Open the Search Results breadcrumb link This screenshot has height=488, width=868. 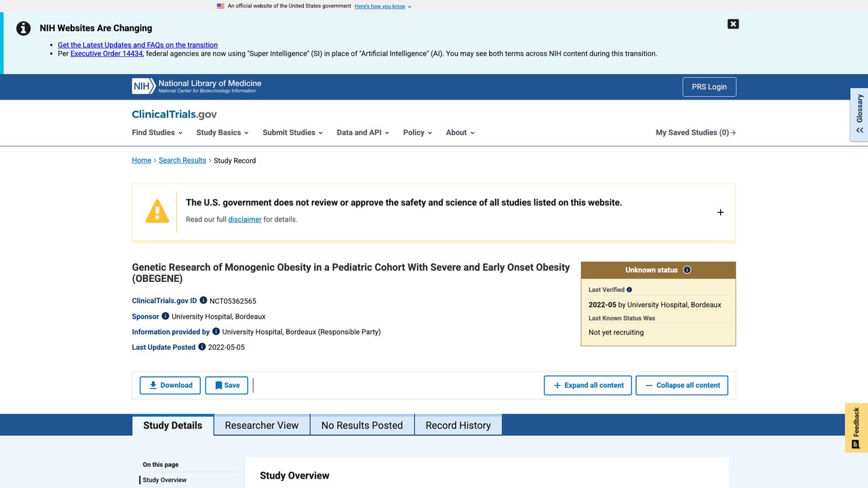[x=182, y=160]
